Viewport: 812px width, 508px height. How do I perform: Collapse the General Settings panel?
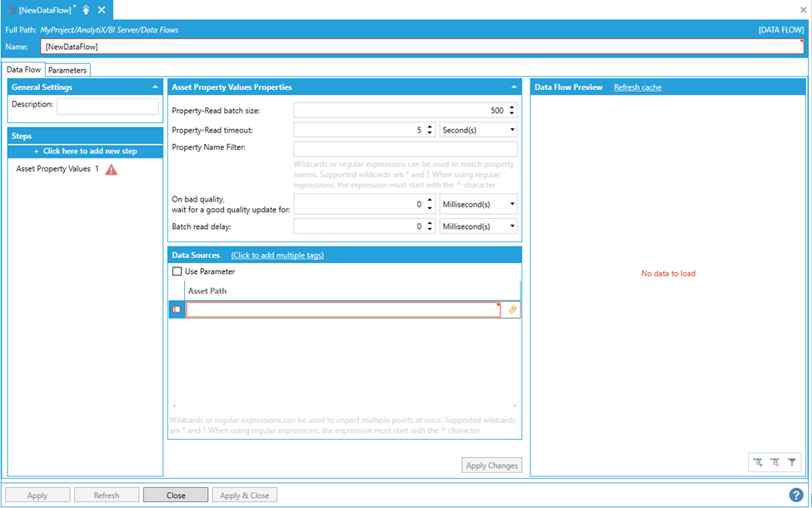tap(155, 87)
